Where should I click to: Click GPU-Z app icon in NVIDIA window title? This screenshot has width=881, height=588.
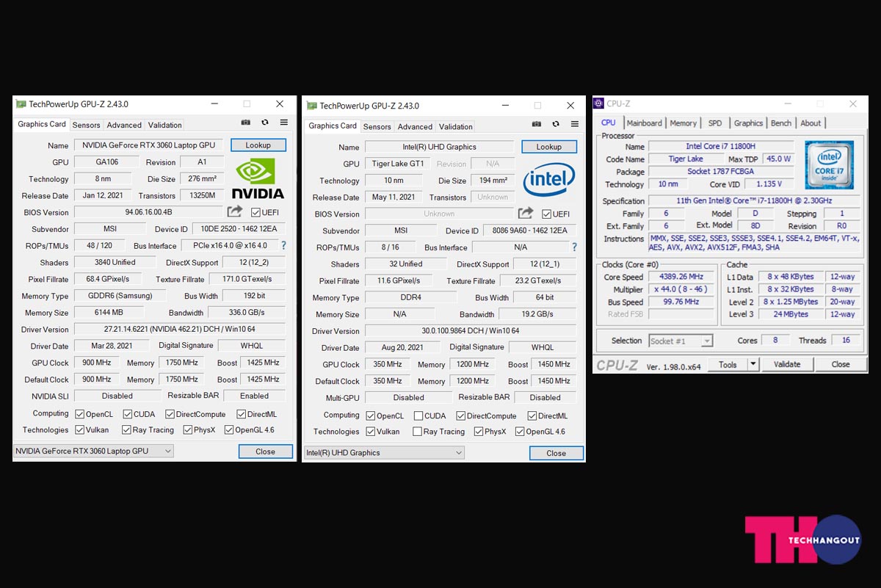(x=21, y=104)
